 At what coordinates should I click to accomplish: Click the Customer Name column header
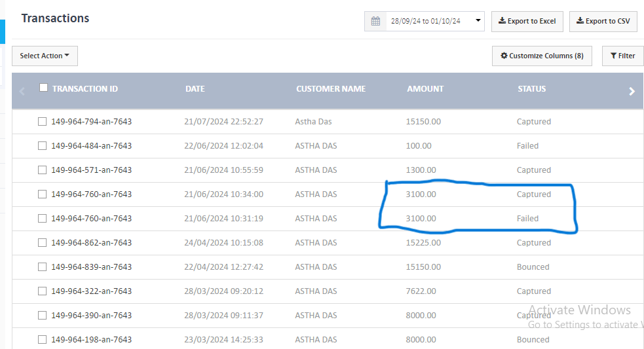pyautogui.click(x=330, y=89)
